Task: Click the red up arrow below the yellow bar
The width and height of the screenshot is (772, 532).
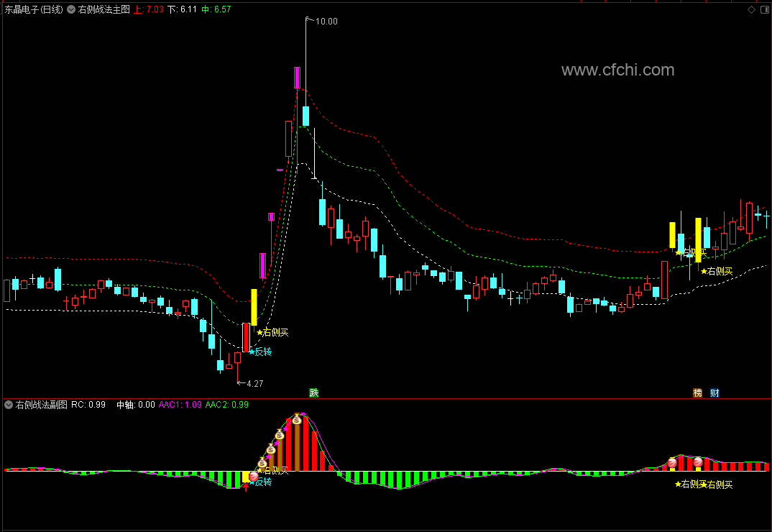Action: point(246,487)
